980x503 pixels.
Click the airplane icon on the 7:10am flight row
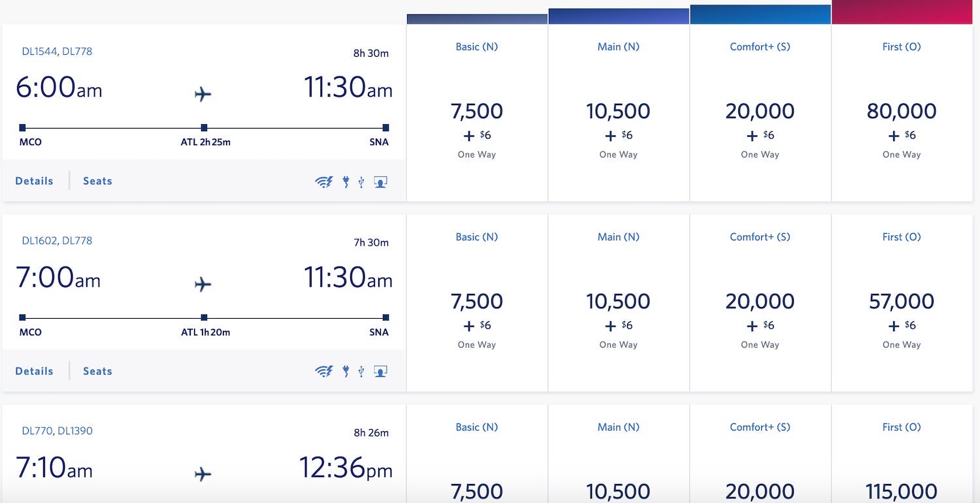click(203, 475)
